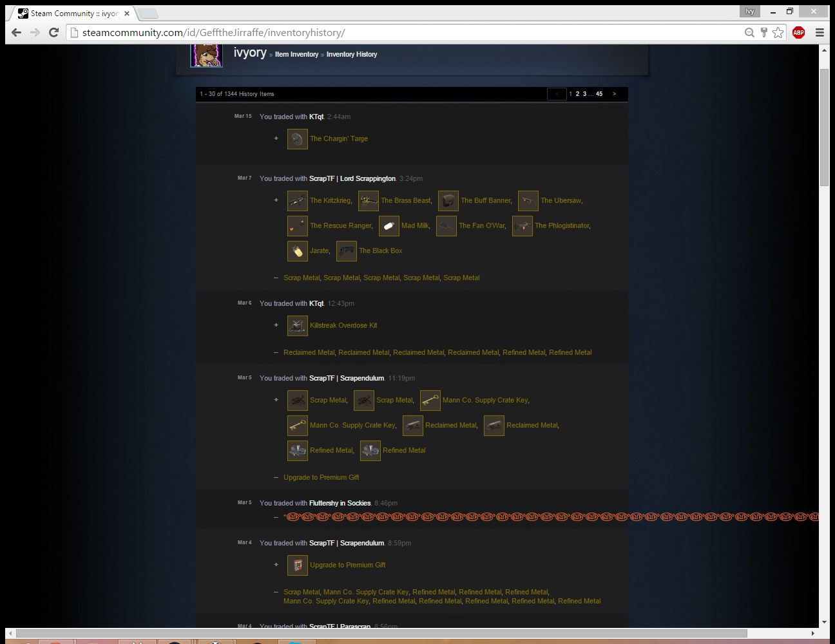Click the AdBlock Plus extension icon

coord(798,33)
